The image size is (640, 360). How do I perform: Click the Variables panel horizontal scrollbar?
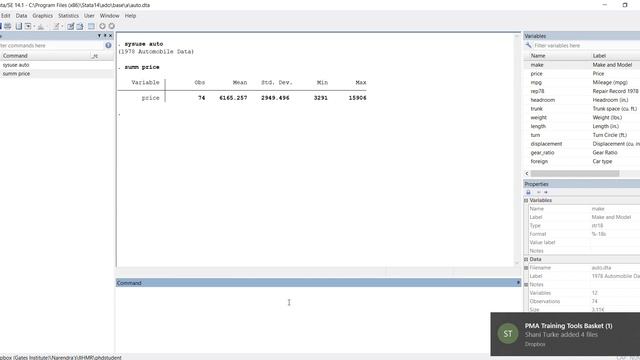tap(575, 173)
